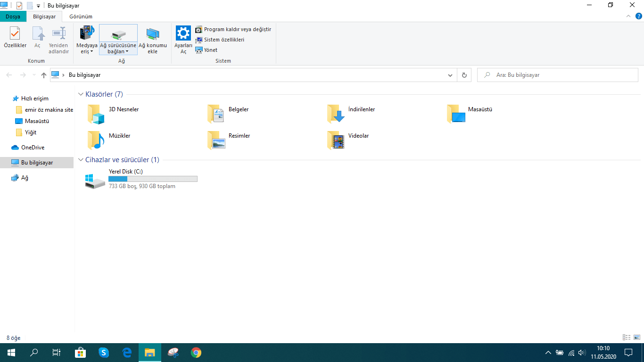Click Program kaldır veya değiştir
This screenshot has width=644, height=362.
pyautogui.click(x=233, y=29)
